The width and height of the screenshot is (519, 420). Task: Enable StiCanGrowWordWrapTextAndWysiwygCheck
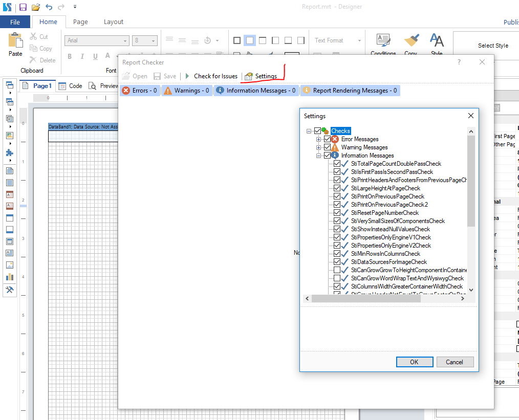(337, 278)
